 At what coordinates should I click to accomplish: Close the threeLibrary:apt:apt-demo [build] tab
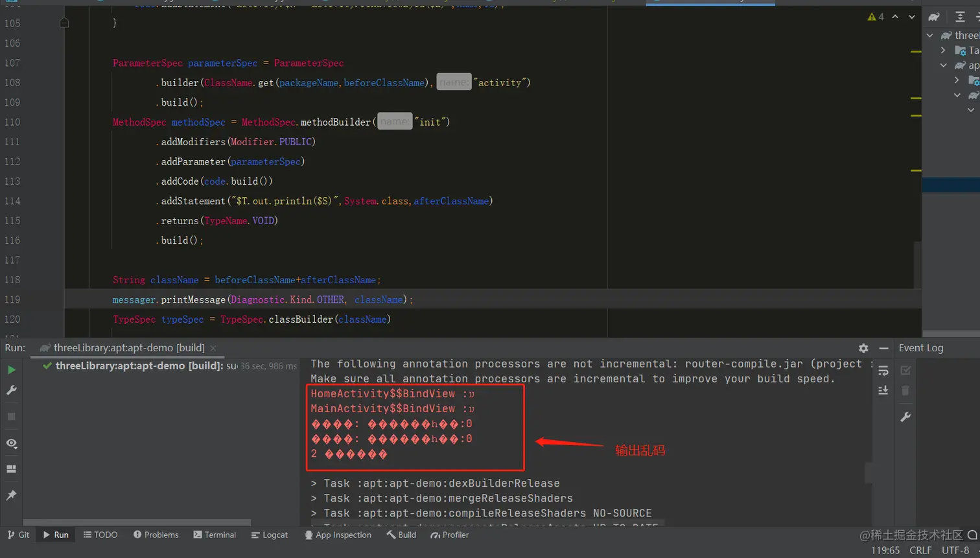coord(213,348)
